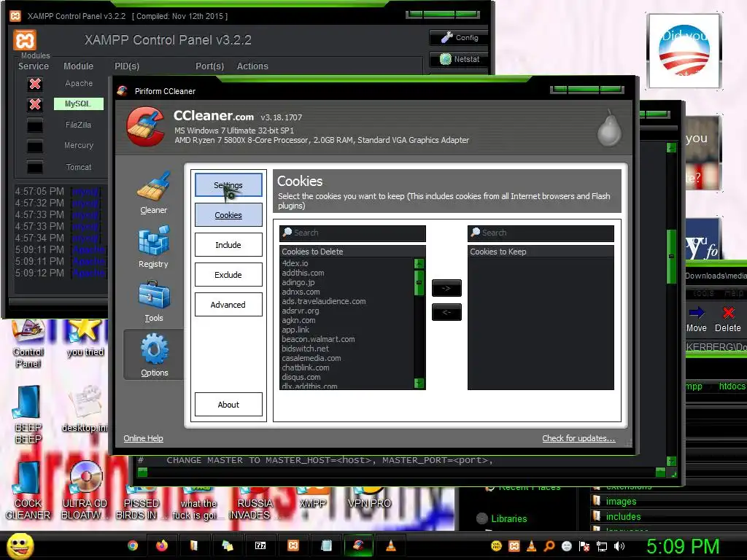Open desktop.ini file icon
This screenshot has width=747, height=560.
tap(85, 410)
